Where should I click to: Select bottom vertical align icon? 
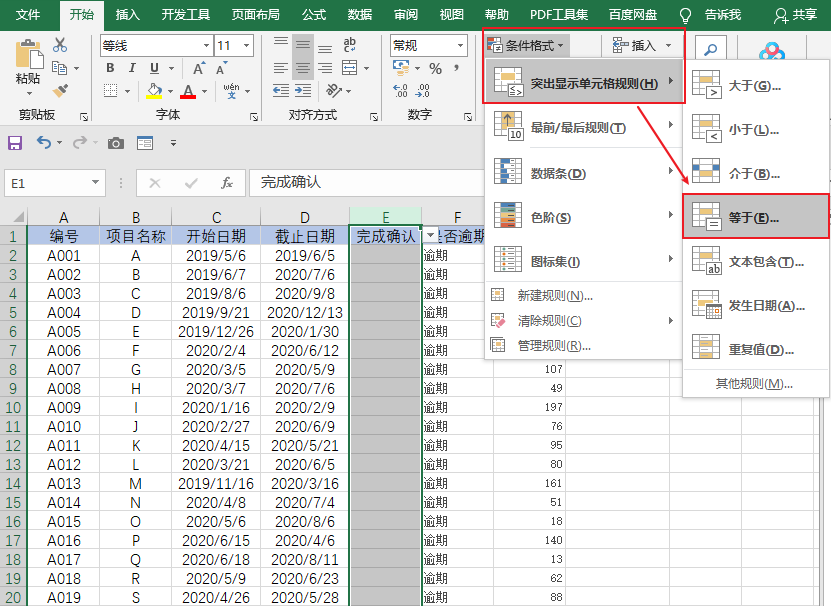(x=325, y=48)
